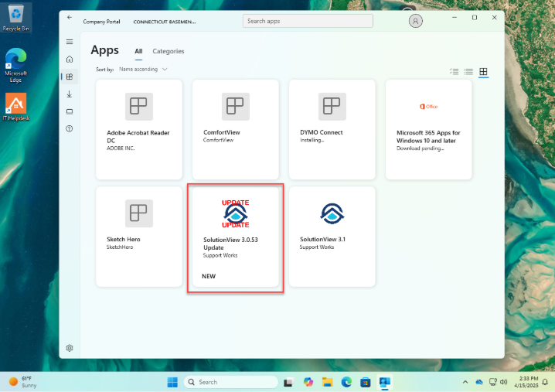The image size is (555, 392).
Task: Select Microsoft Edge desktop shortcut
Action: coord(16,65)
